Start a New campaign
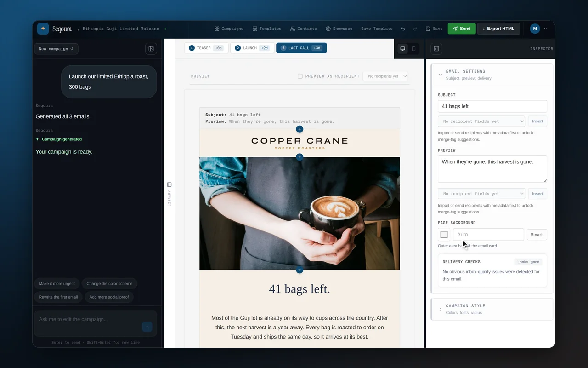 (56, 49)
